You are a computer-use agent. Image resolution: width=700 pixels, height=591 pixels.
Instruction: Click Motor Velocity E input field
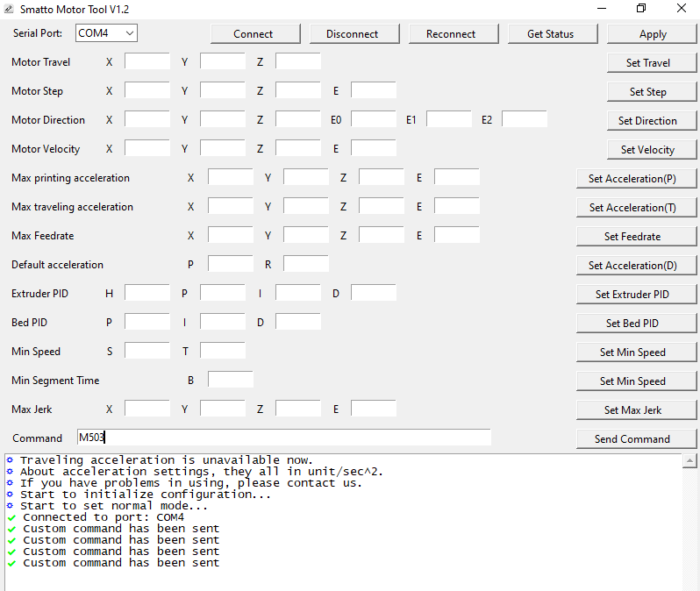374,148
